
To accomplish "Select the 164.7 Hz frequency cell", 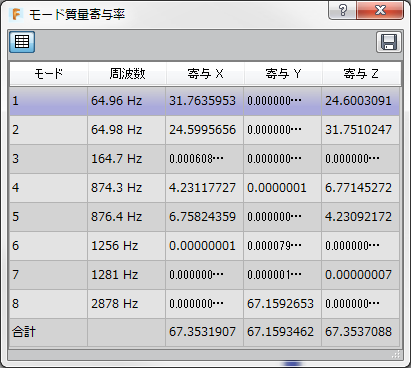I will 126,159.
